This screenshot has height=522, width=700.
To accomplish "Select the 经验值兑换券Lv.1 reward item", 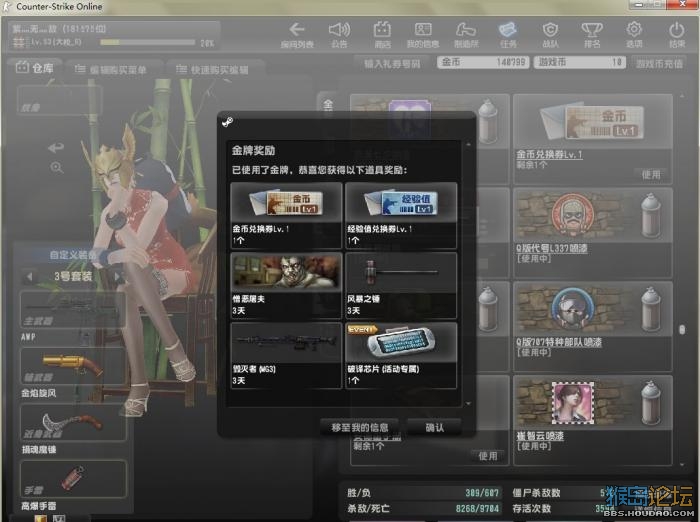I will click(x=401, y=215).
